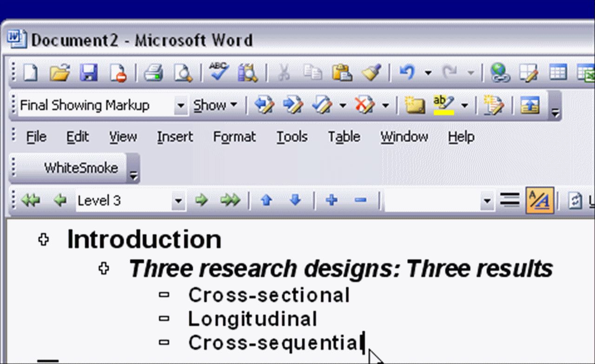
Task: Open the Edit menu
Action: pyautogui.click(x=77, y=137)
